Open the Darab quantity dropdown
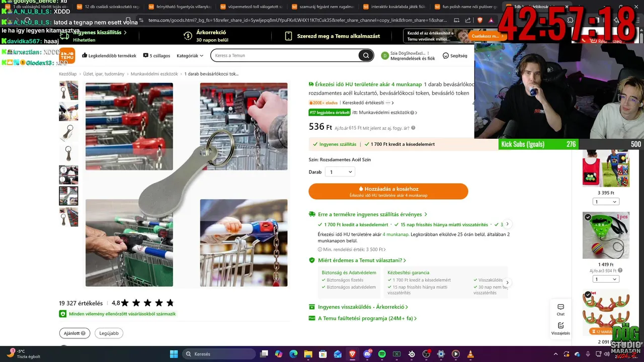Image resolution: width=644 pixels, height=362 pixels. pos(340,172)
